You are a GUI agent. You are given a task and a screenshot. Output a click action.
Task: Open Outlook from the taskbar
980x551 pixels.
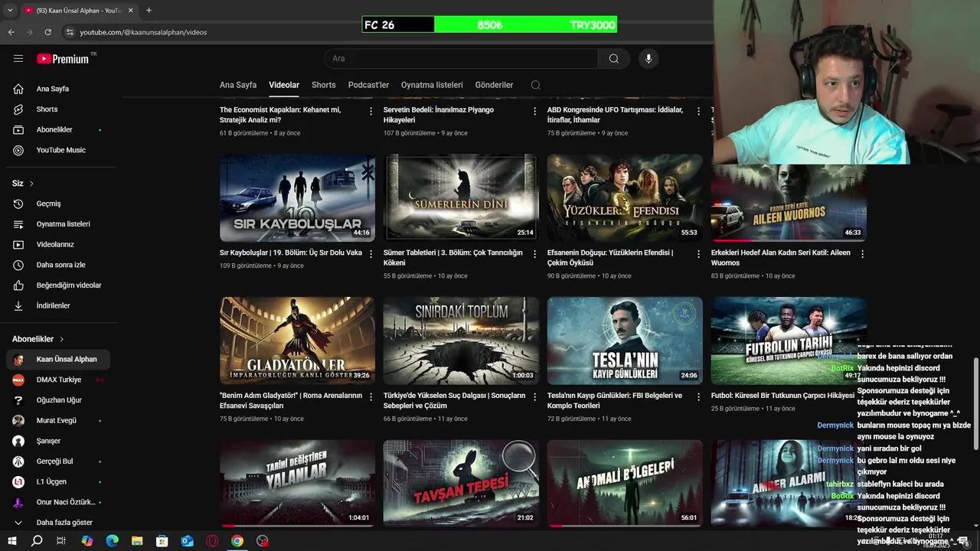[x=188, y=541]
